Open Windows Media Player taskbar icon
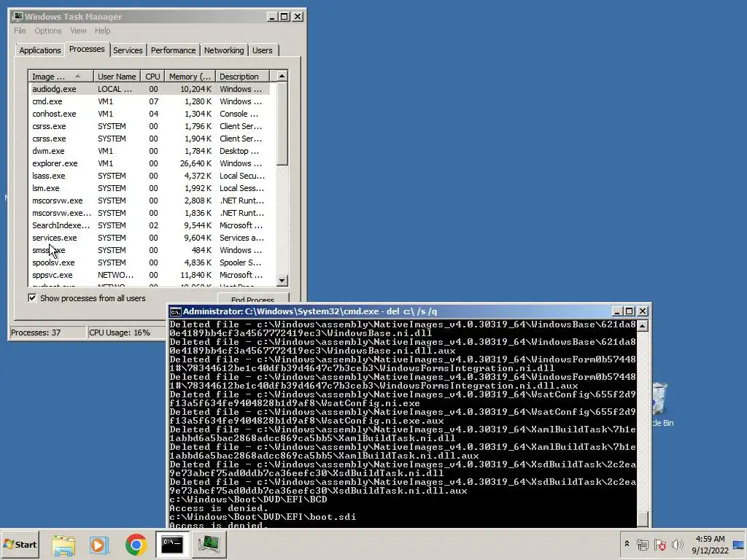747x560 pixels. click(x=99, y=545)
